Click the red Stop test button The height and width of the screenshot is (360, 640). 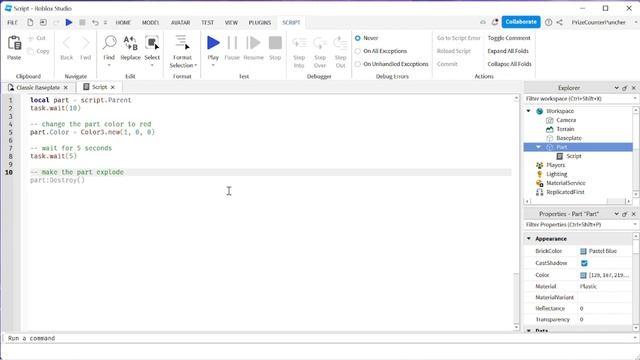click(x=275, y=42)
